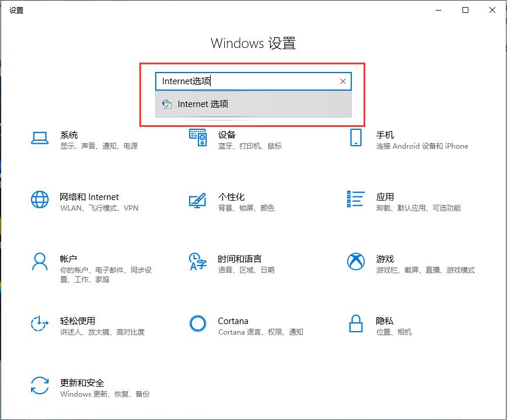Open 更新和安全 refresh icon
The image size is (507, 420).
click(39, 387)
